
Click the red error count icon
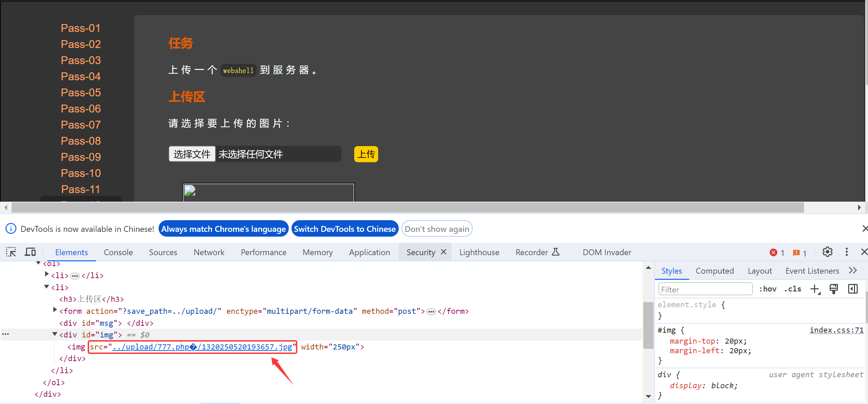click(773, 253)
